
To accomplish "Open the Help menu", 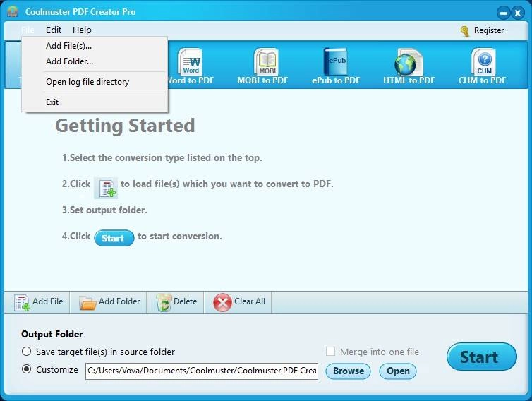I will pos(82,30).
